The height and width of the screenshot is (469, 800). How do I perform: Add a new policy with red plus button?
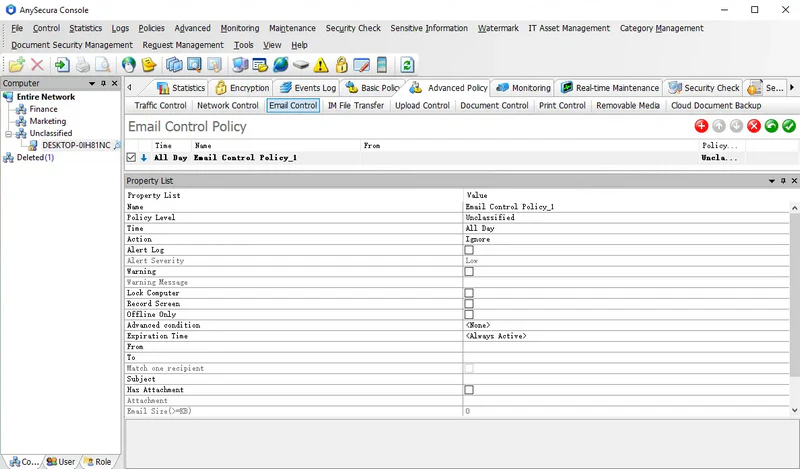701,126
